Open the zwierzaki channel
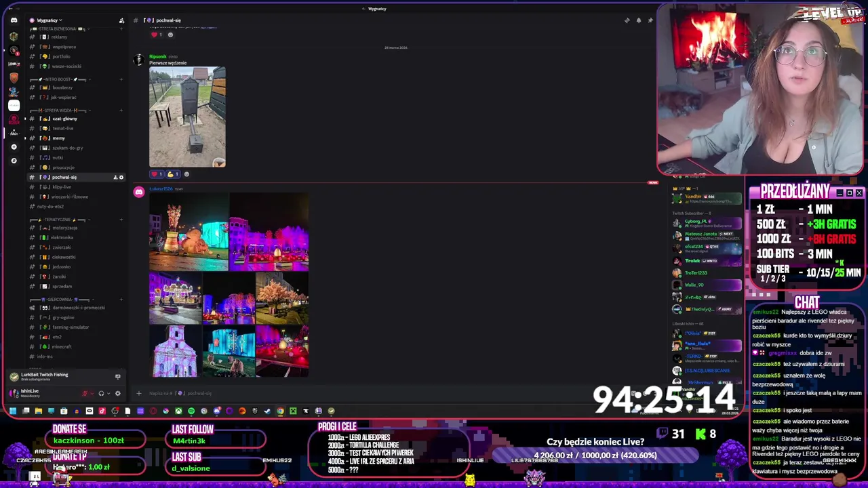Screen dimensions: 868x488 pos(77,247)
